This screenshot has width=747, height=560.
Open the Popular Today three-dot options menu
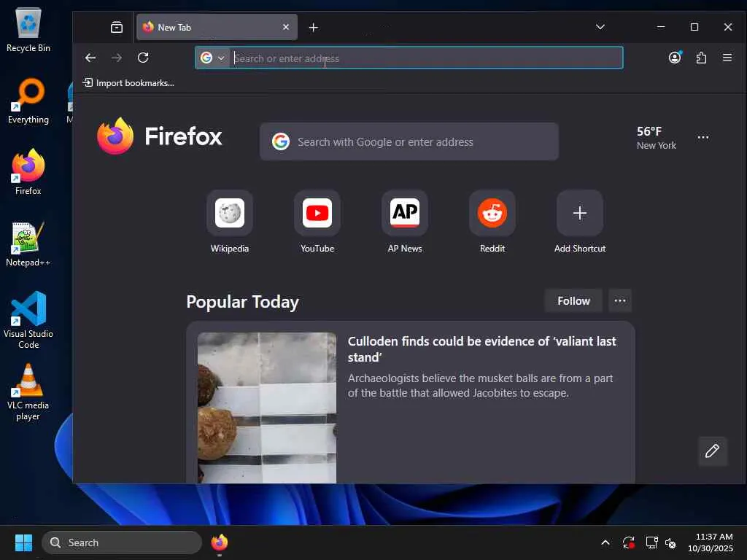(x=620, y=301)
